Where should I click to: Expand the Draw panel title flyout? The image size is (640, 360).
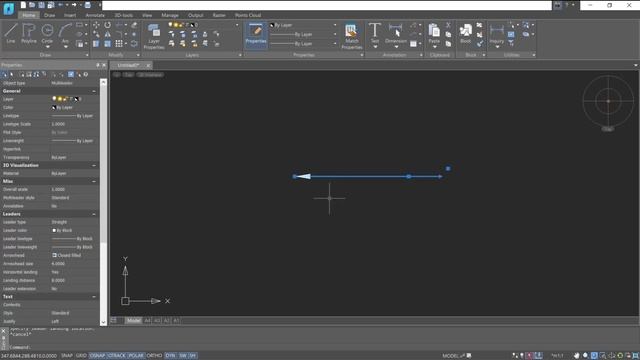pos(87,55)
